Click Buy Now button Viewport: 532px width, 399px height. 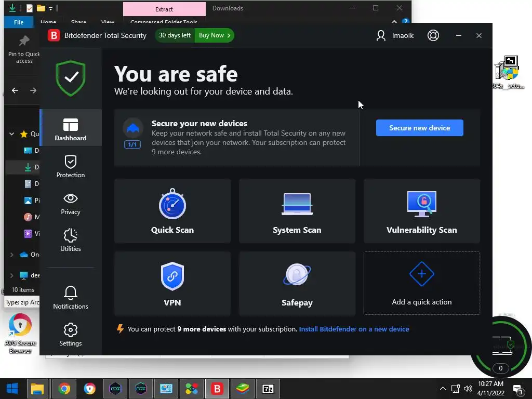(215, 35)
